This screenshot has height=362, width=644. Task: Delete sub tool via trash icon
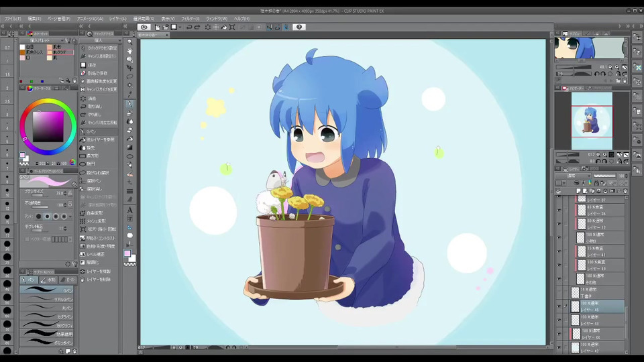[x=74, y=351]
